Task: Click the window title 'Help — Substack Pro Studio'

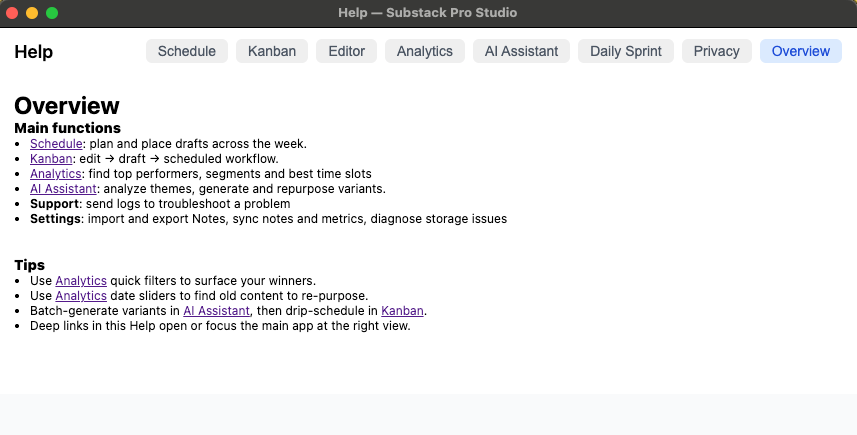Action: (427, 13)
